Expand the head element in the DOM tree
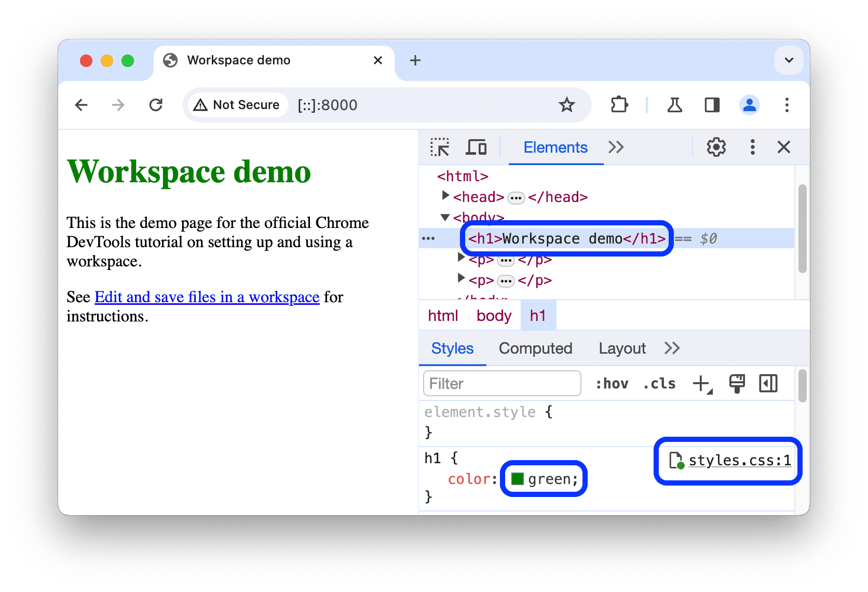 [x=445, y=196]
